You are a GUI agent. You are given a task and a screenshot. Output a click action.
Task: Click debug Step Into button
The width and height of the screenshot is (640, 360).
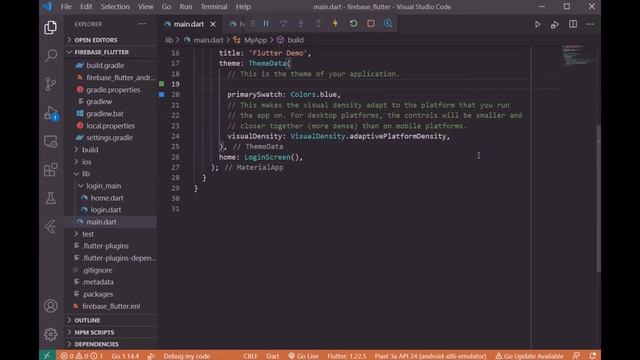(x=301, y=24)
